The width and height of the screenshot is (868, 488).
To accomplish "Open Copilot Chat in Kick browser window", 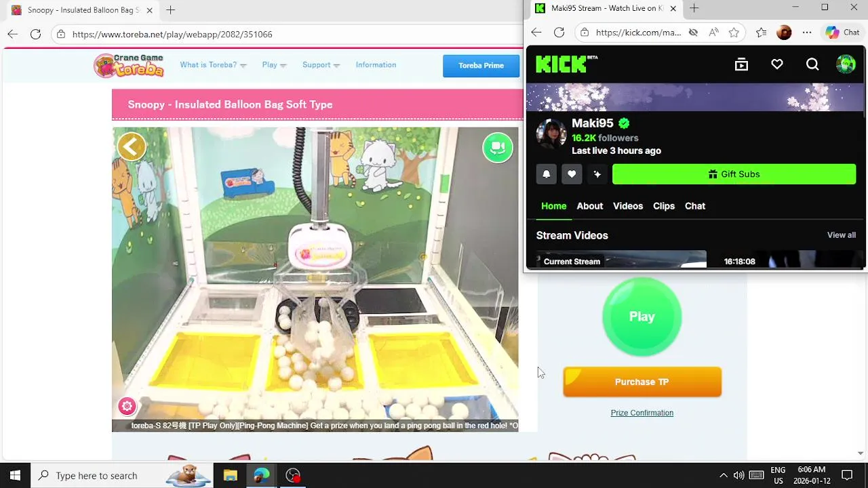I will tap(843, 32).
